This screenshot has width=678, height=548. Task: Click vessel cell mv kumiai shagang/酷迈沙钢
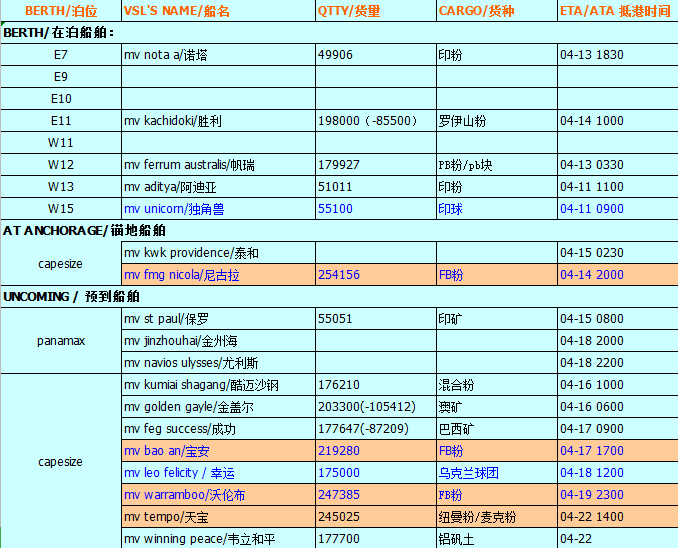point(218,385)
